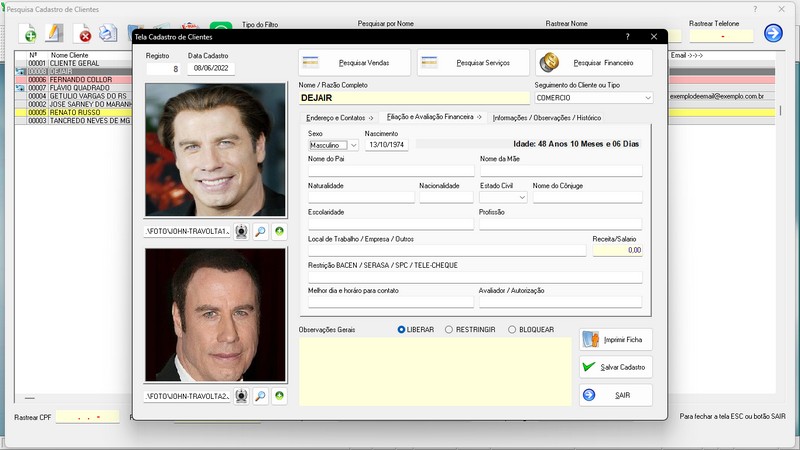Viewport: 800px width, 450px height.
Task: Click the add new client toolbar icon
Action: [x=30, y=35]
